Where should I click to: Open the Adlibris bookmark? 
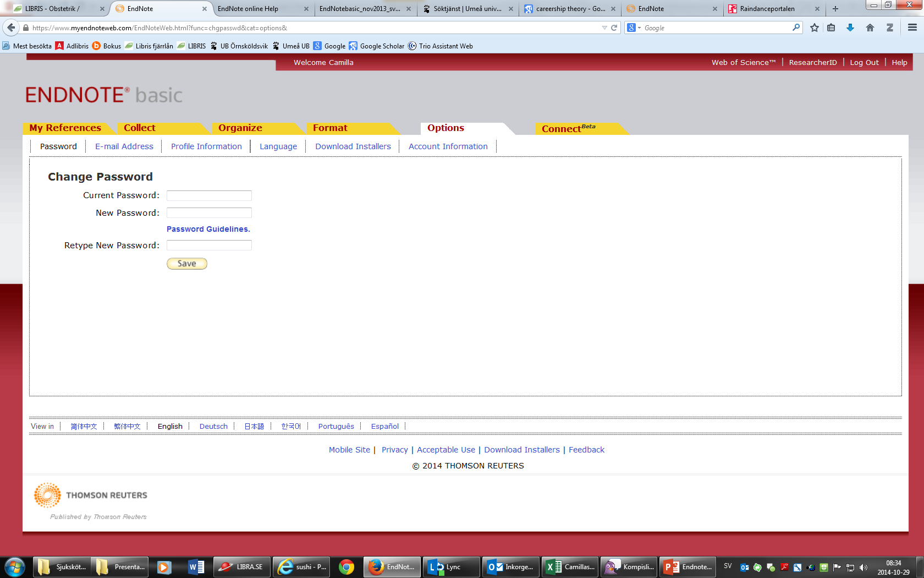point(72,46)
